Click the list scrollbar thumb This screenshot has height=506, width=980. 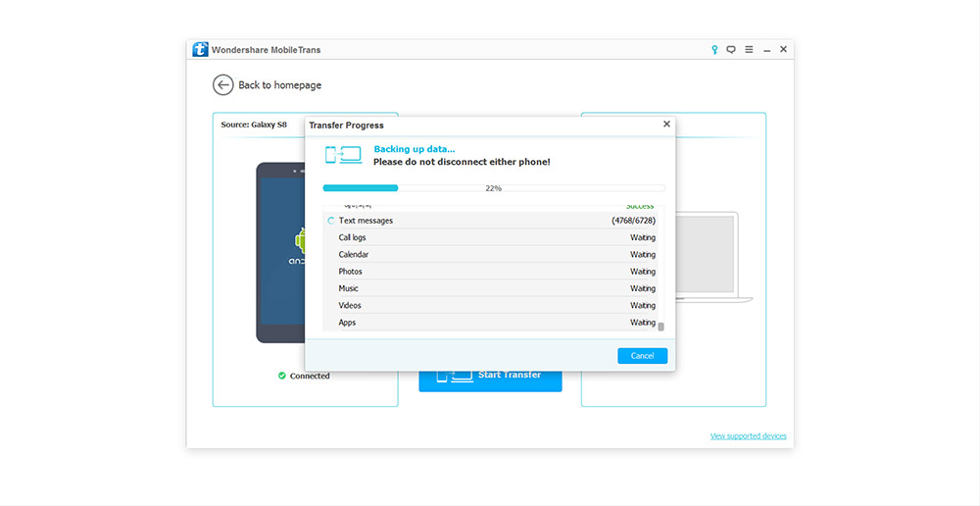[661, 327]
